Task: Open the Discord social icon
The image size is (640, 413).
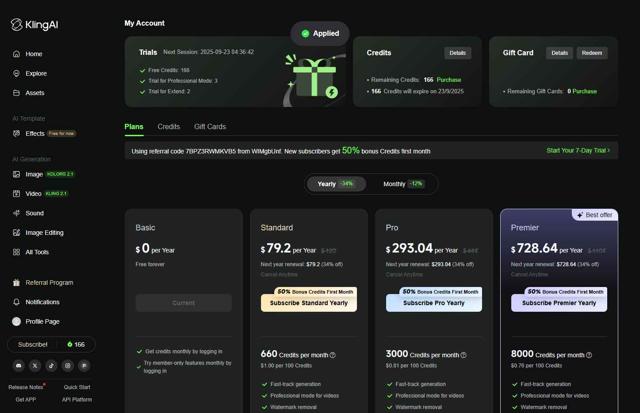Action: coord(18,366)
